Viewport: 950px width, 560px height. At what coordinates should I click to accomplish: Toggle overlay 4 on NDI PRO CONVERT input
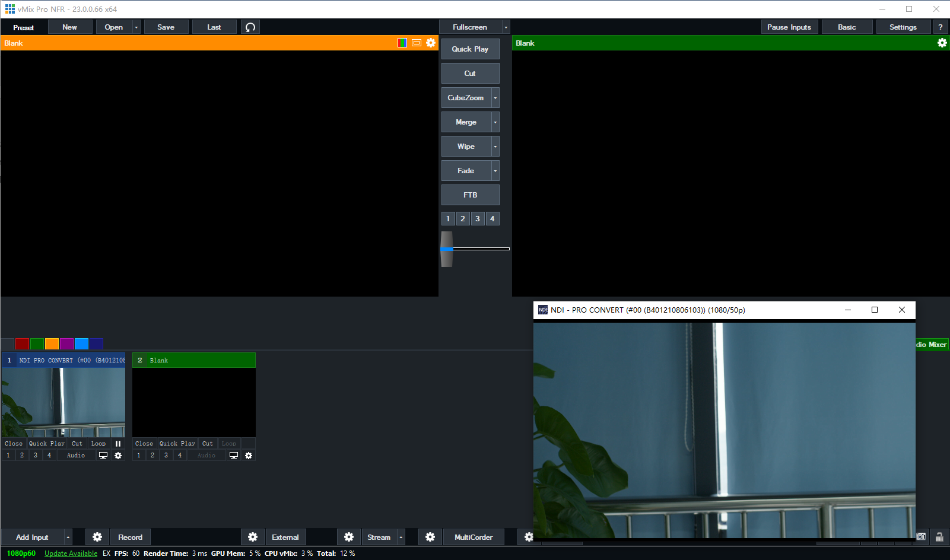[49, 456]
